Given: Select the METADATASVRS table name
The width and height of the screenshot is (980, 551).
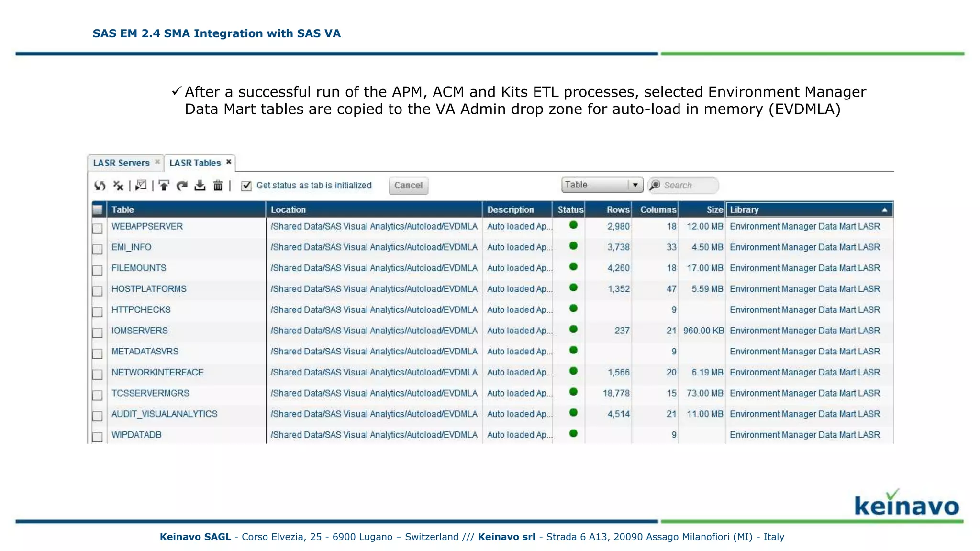Looking at the screenshot, I should coord(145,352).
